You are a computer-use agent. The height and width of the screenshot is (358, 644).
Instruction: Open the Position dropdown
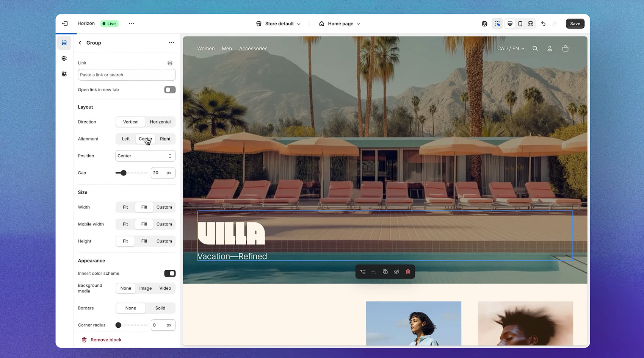tap(145, 156)
